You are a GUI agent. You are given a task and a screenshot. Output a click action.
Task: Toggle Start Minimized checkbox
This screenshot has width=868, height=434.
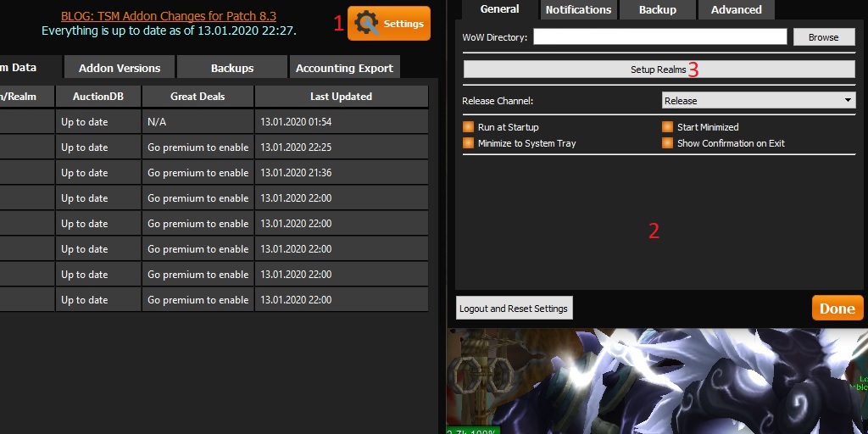click(x=667, y=127)
